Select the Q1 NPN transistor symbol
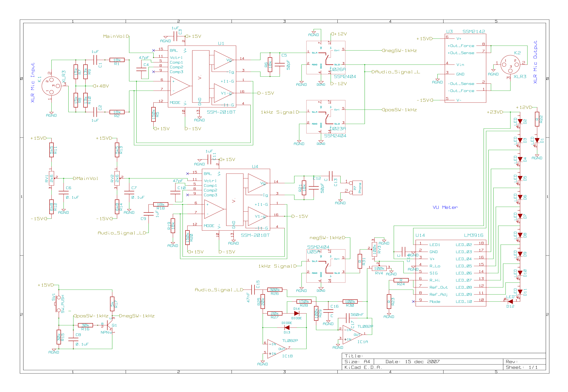Image resolution: width=568 pixels, height=392 pixels. 110,325
